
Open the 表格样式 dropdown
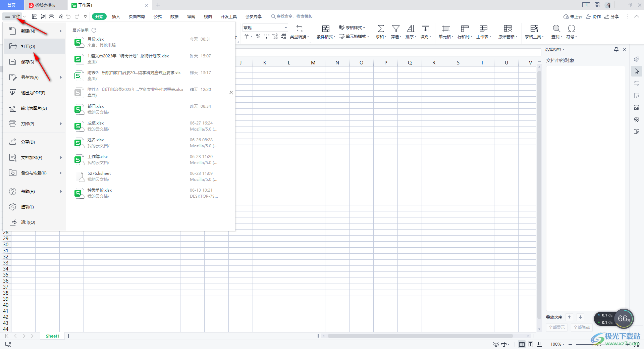(352, 28)
